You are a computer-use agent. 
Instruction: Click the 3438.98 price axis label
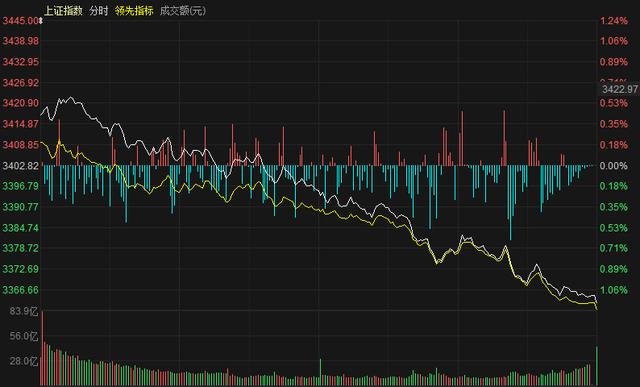click(x=21, y=40)
